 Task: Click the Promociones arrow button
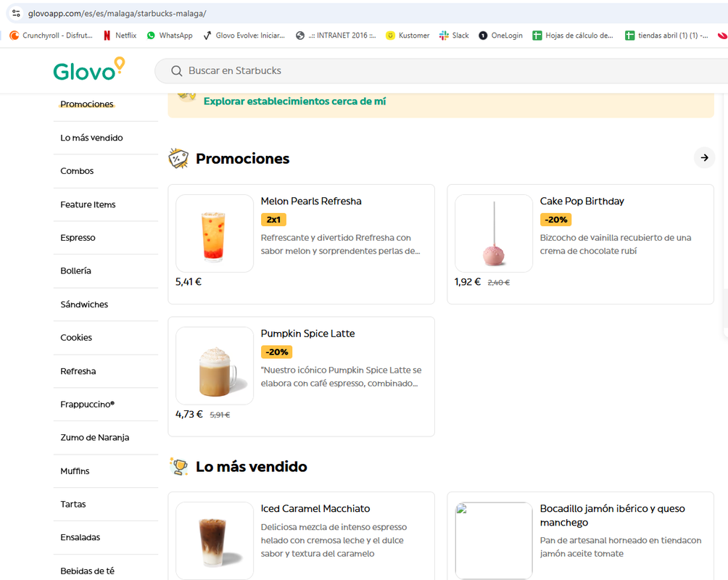(704, 158)
